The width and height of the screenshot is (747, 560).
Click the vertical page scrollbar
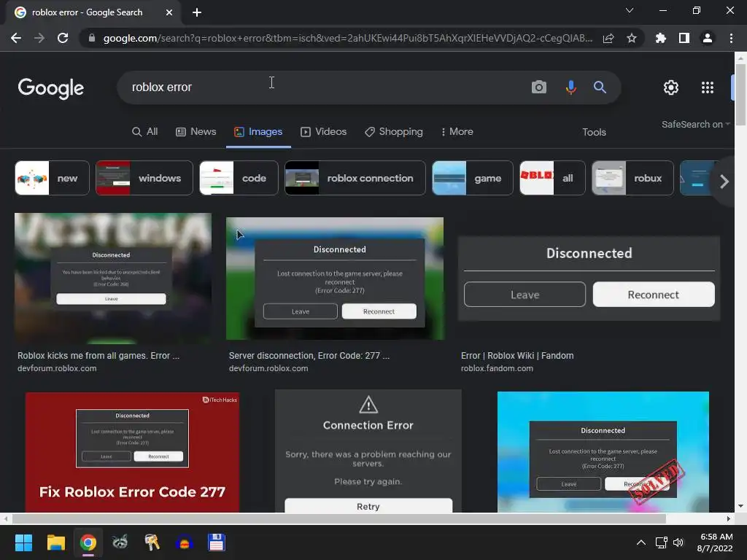click(740, 96)
